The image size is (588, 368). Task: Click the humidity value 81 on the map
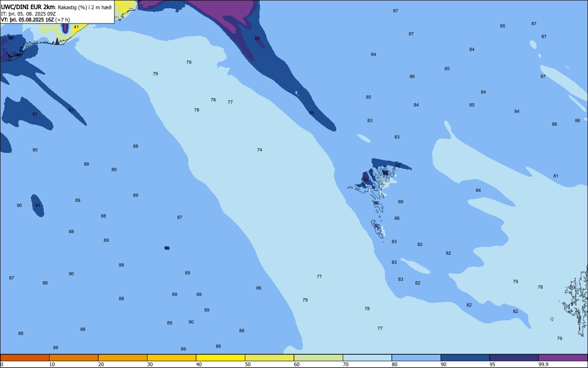click(556, 176)
